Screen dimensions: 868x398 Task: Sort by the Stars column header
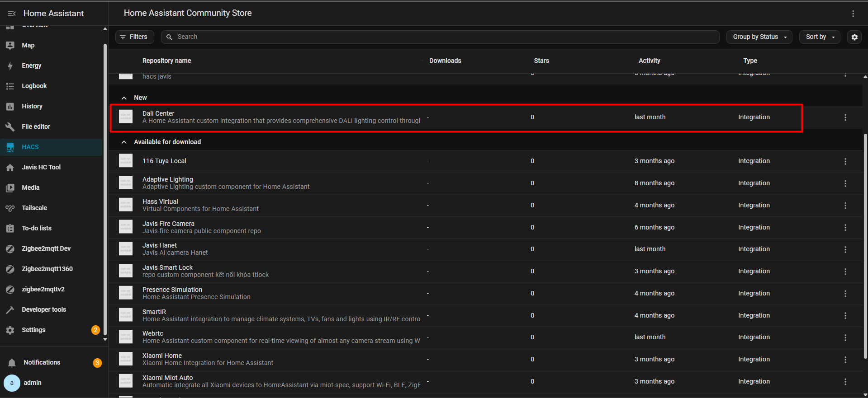point(541,61)
